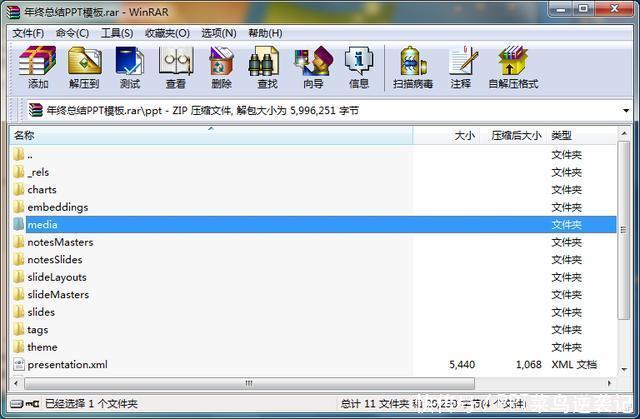Click the 添加 (Add) toolbar icon
The height and width of the screenshot is (419, 640).
[x=38, y=61]
